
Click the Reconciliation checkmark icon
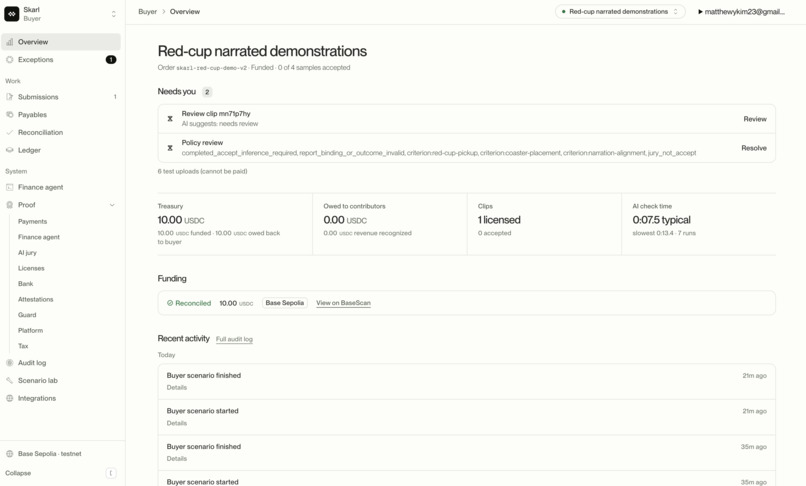click(9, 132)
